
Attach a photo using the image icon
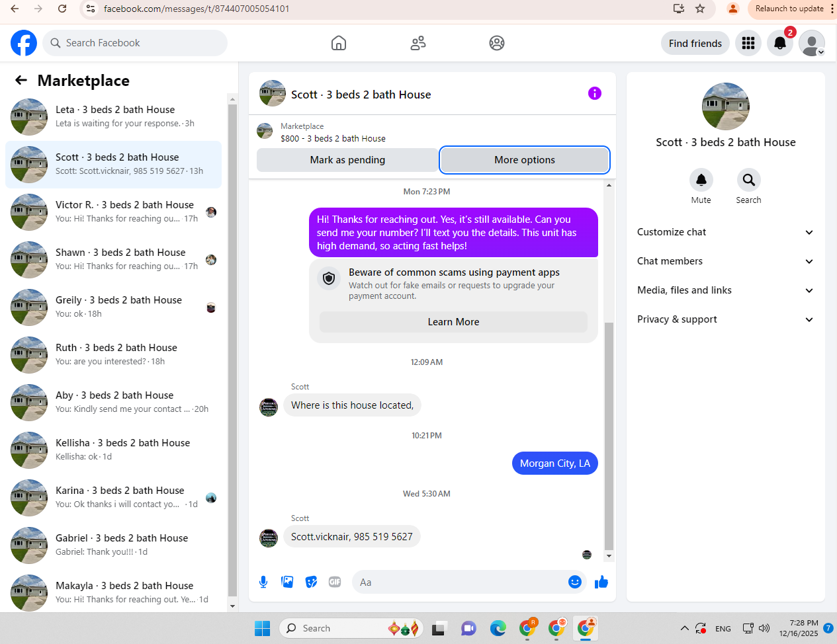pos(287,582)
